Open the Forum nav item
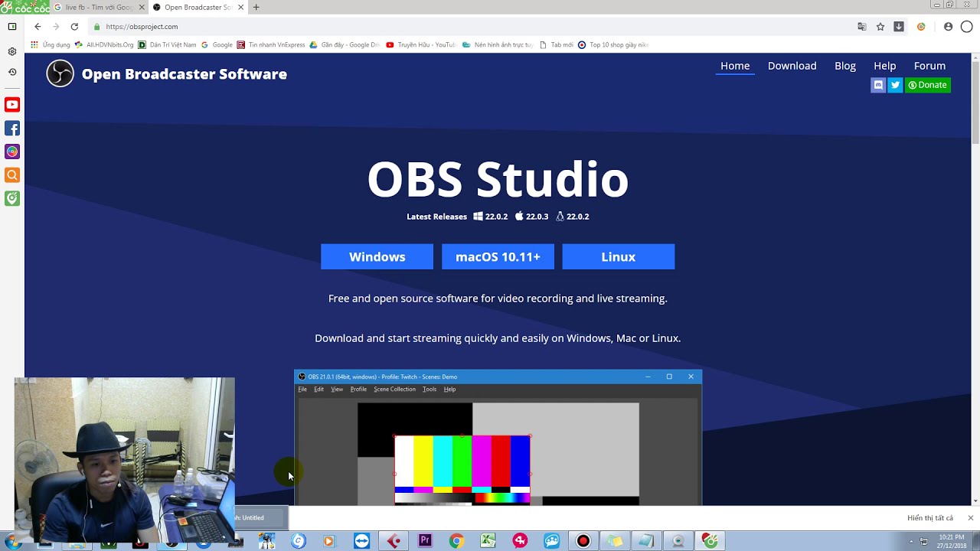 click(929, 66)
